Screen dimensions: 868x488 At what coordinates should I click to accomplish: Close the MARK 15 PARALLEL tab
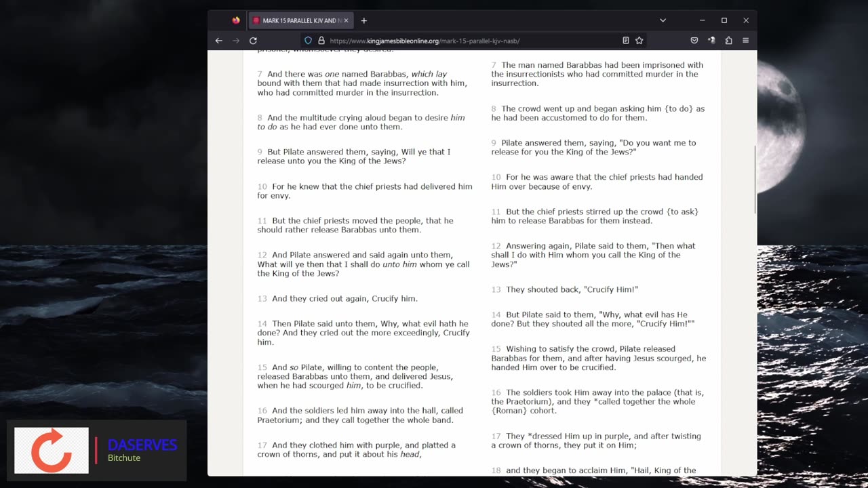coord(346,20)
